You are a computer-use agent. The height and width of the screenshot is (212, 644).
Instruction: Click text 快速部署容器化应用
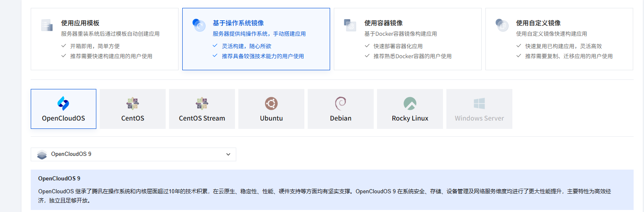pos(398,46)
